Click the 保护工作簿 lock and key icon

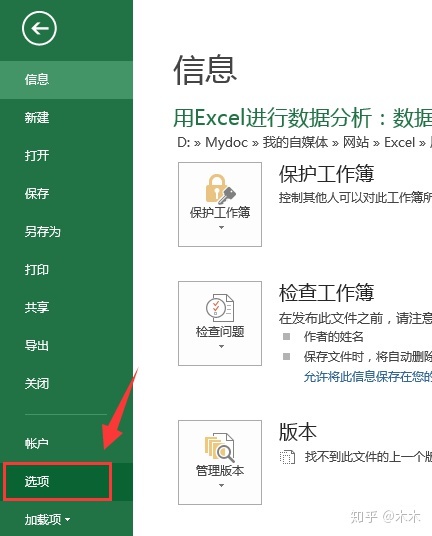(x=220, y=189)
